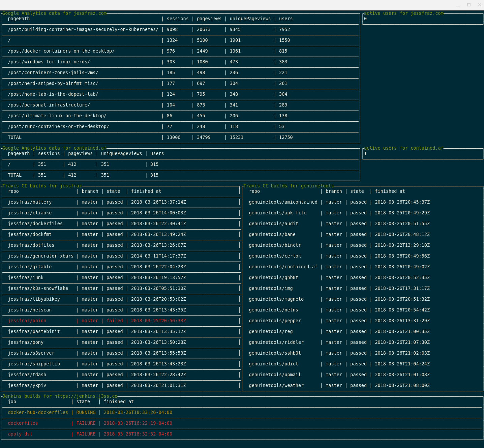The image size is (484, 448).
Task: Click total pageviews value 34799
Action: [x=204, y=138]
